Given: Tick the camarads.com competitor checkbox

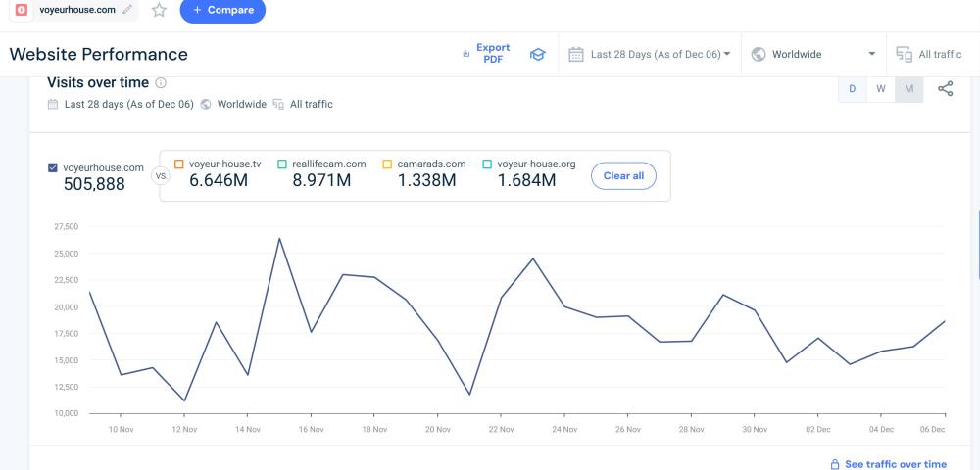Looking at the screenshot, I should (387, 164).
